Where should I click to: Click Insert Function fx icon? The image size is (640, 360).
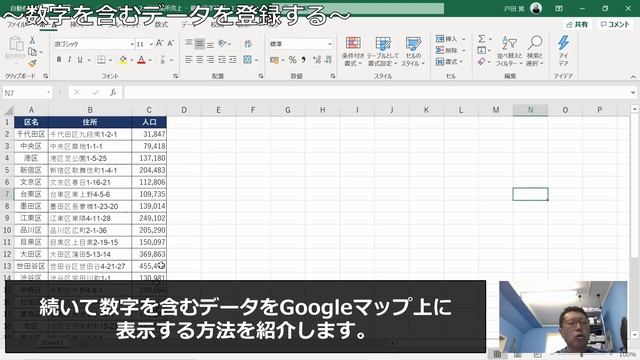pos(113,93)
